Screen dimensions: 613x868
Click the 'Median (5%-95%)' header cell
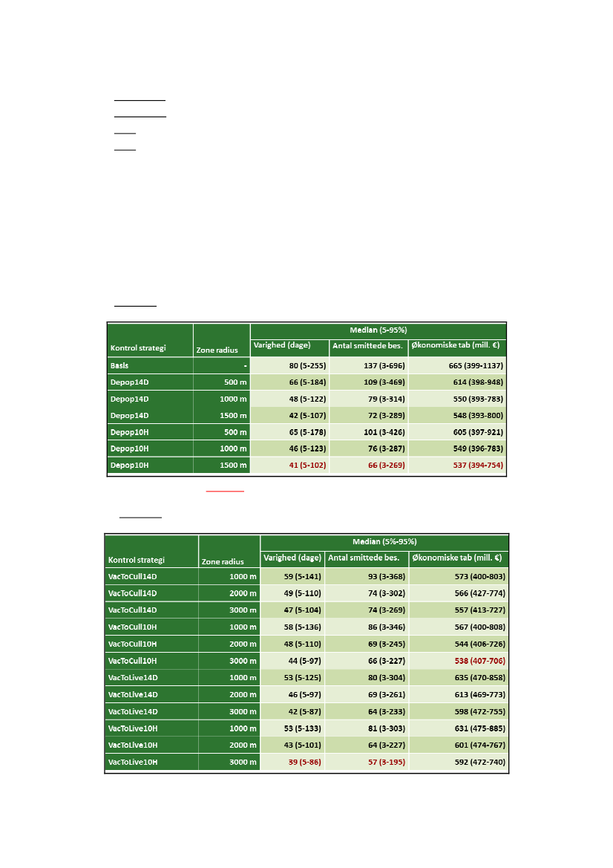[384, 542]
